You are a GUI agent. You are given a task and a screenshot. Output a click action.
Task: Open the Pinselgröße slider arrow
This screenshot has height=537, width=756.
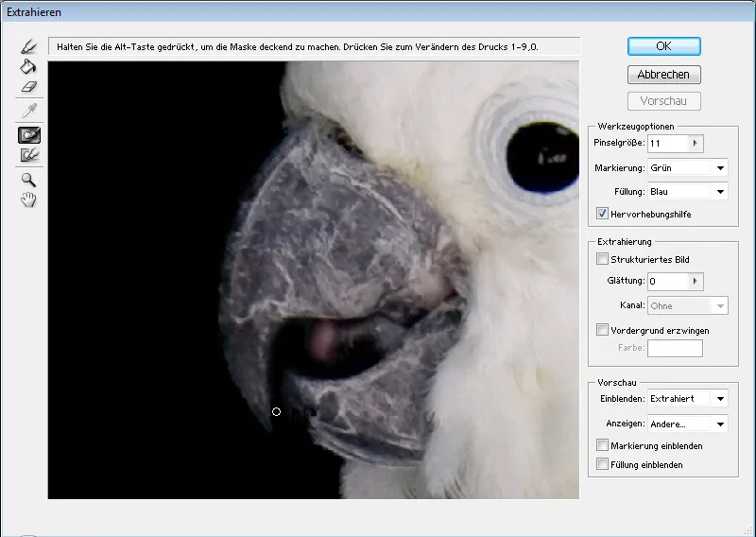coord(696,144)
